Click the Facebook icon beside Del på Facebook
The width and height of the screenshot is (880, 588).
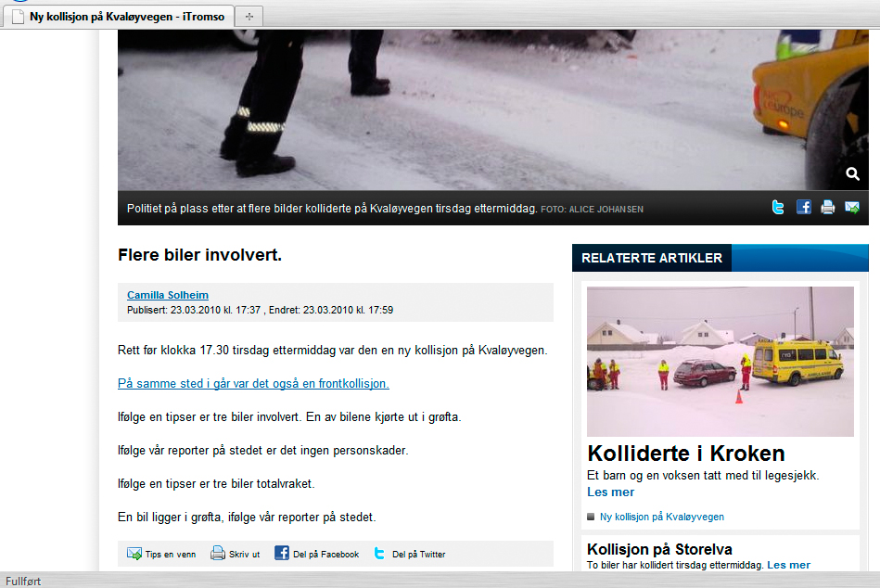(x=282, y=553)
